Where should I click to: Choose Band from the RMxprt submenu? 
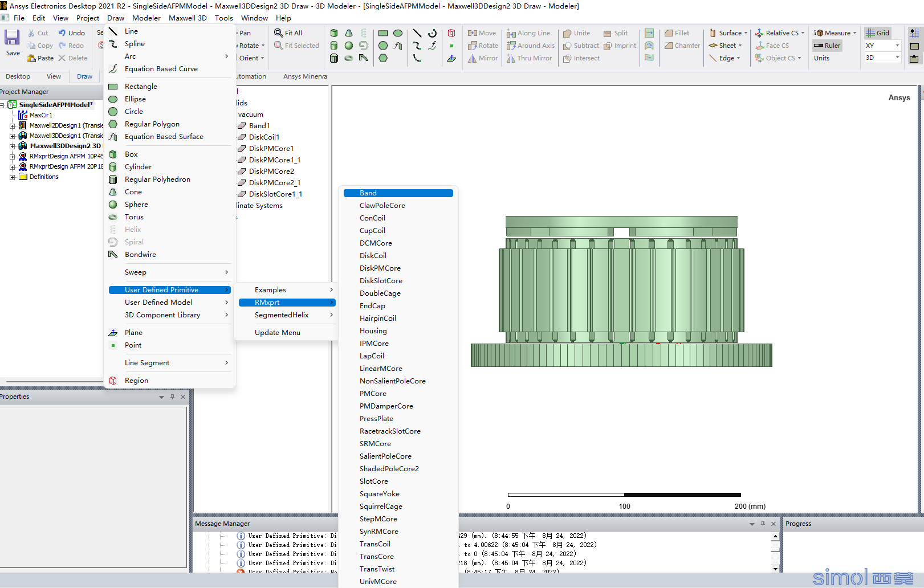coord(398,193)
